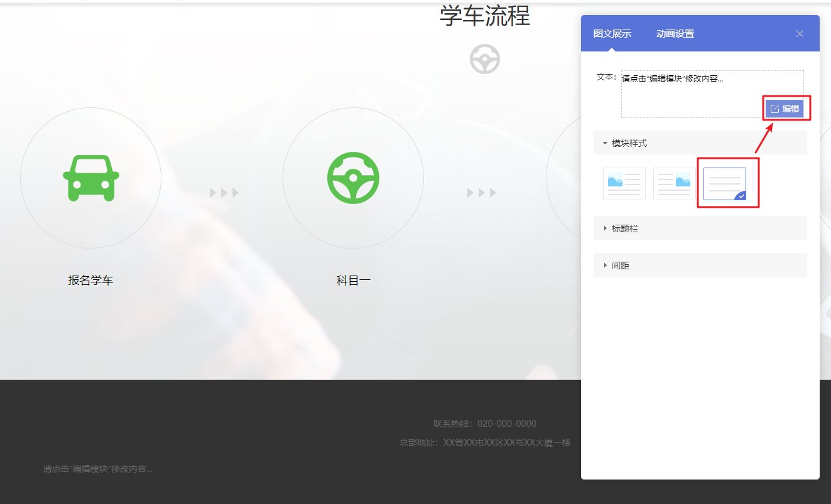The image size is (831, 504).
Task: Click the 学车流程 heading
Action: [485, 15]
